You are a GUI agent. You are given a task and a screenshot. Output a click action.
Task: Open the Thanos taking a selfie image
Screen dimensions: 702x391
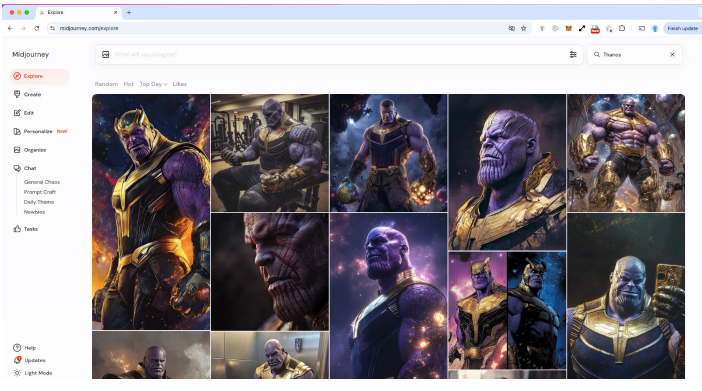point(626,296)
